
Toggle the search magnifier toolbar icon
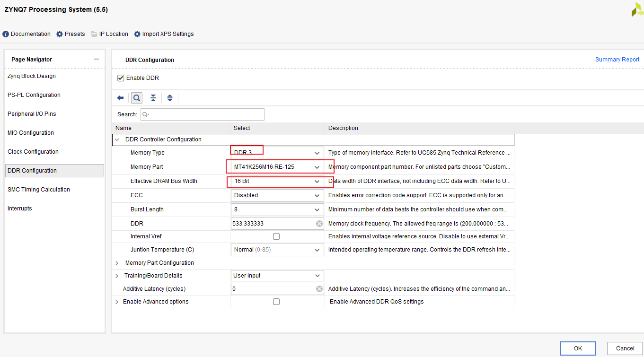click(136, 98)
